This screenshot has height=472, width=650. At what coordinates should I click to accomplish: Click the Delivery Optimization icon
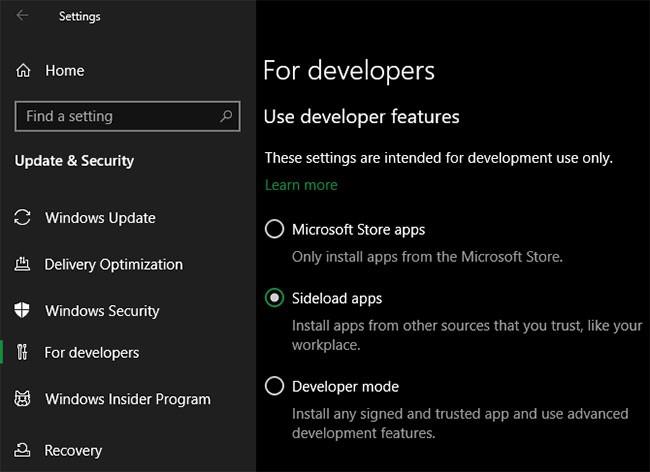tap(23, 265)
